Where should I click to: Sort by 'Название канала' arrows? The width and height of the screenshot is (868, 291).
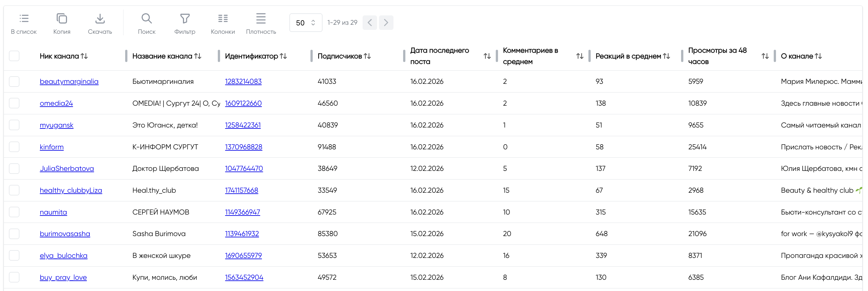(198, 56)
